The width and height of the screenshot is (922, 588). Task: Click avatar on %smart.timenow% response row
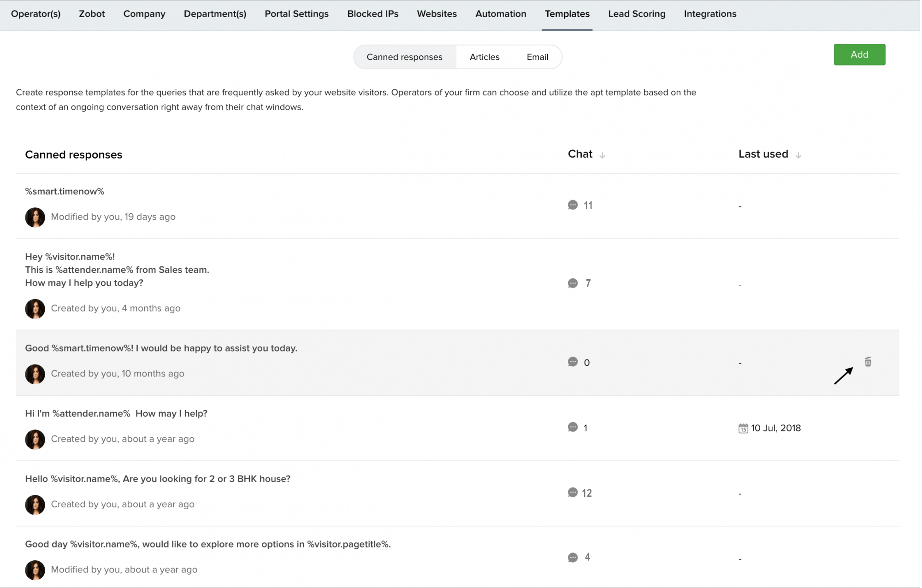tap(35, 217)
